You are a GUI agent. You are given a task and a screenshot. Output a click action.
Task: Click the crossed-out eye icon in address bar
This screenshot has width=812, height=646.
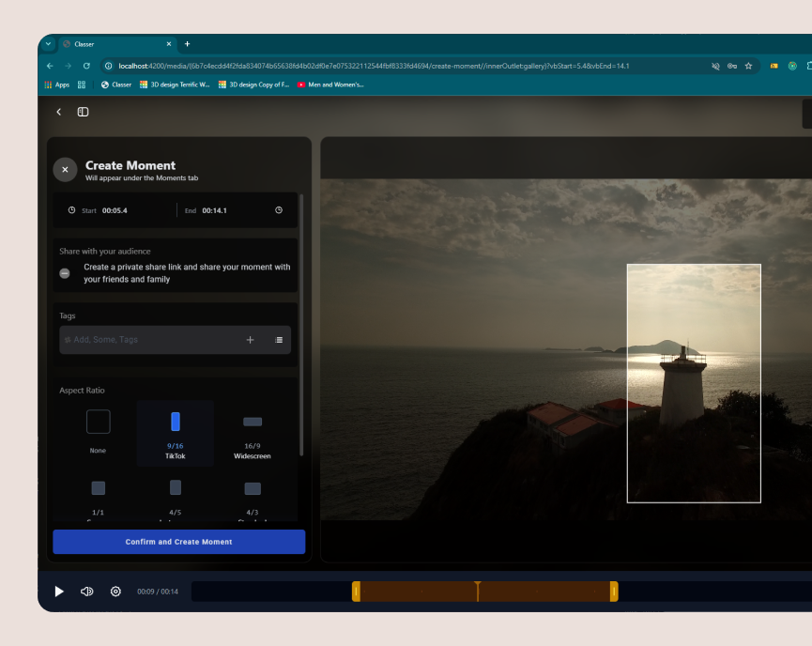tap(715, 66)
